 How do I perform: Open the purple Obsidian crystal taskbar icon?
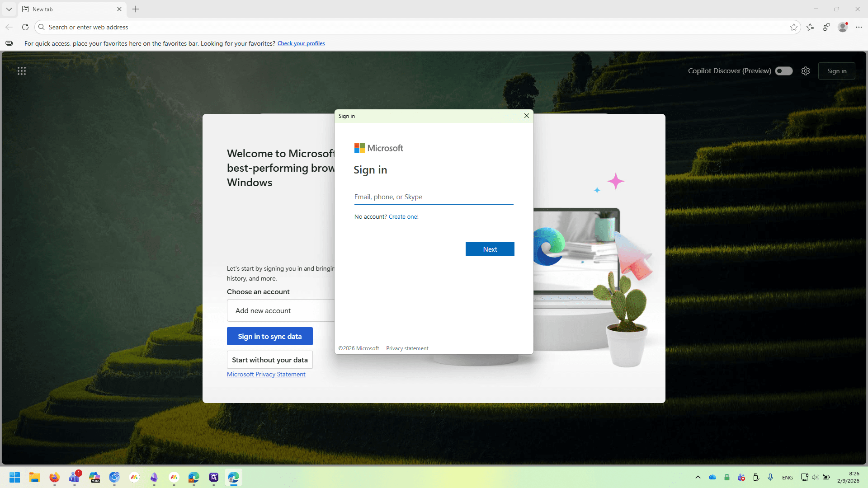(x=154, y=477)
